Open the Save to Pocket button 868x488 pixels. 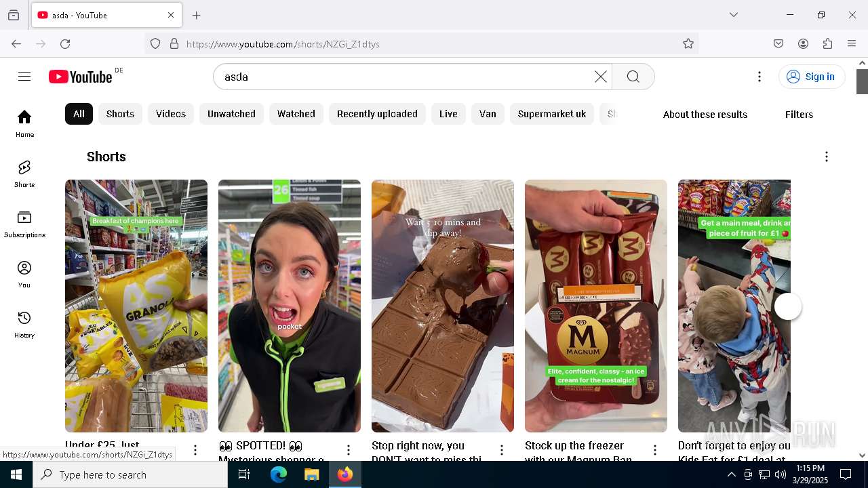click(x=778, y=44)
